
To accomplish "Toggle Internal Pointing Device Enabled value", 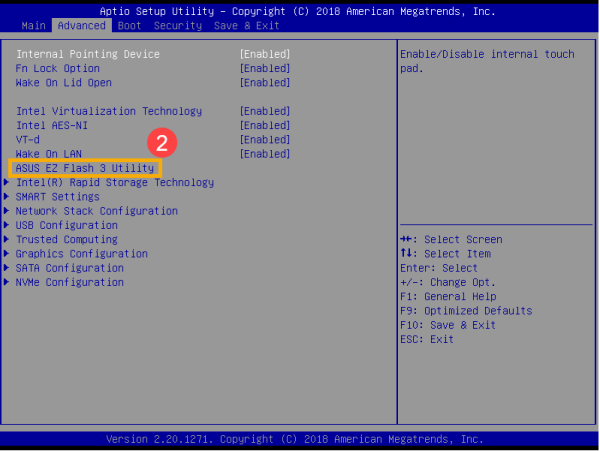I will pyautogui.click(x=265, y=54).
